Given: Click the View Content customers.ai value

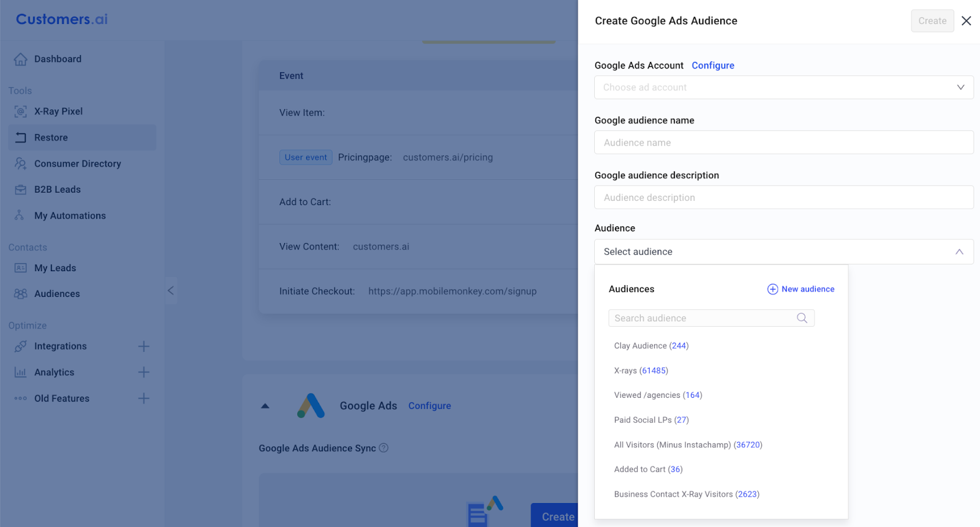Looking at the screenshot, I should [381, 247].
